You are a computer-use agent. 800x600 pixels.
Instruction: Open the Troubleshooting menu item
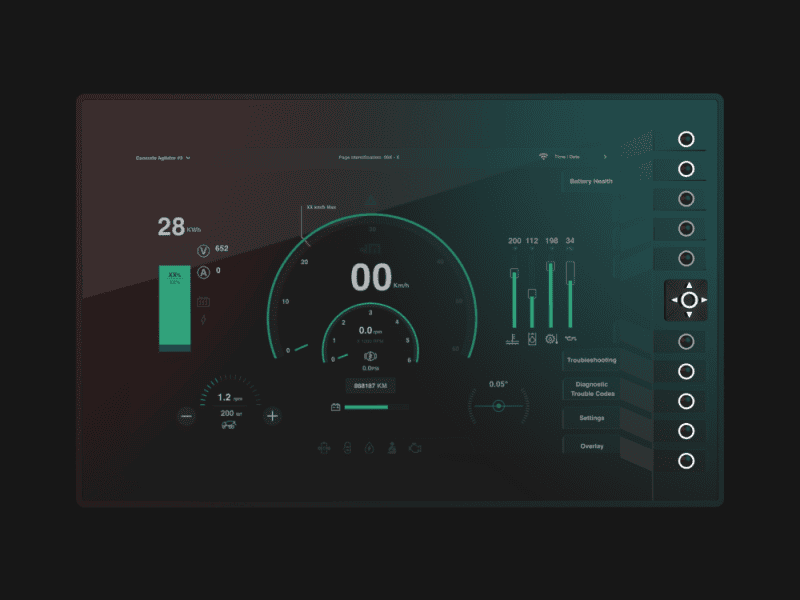click(591, 360)
